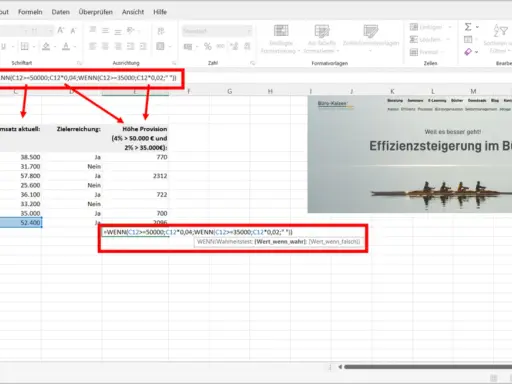Switch to the Formeln tab
Screen dimensions: 512x384
pyautogui.click(x=30, y=12)
